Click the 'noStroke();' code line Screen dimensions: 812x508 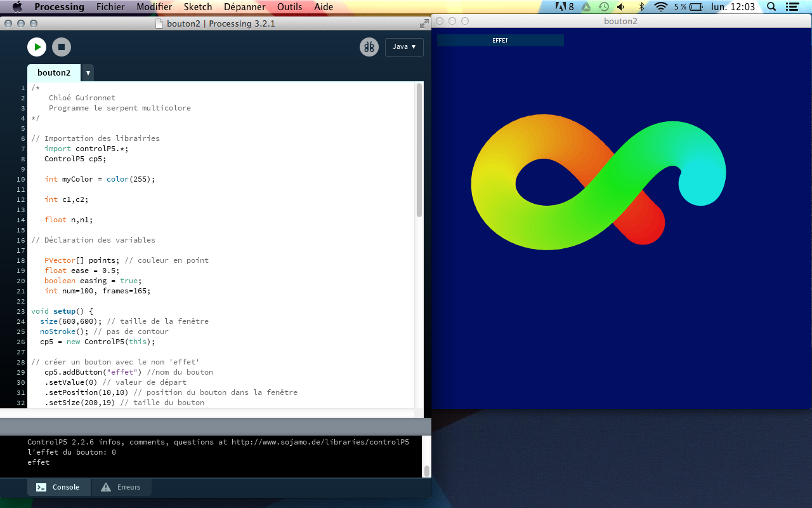[x=64, y=331]
